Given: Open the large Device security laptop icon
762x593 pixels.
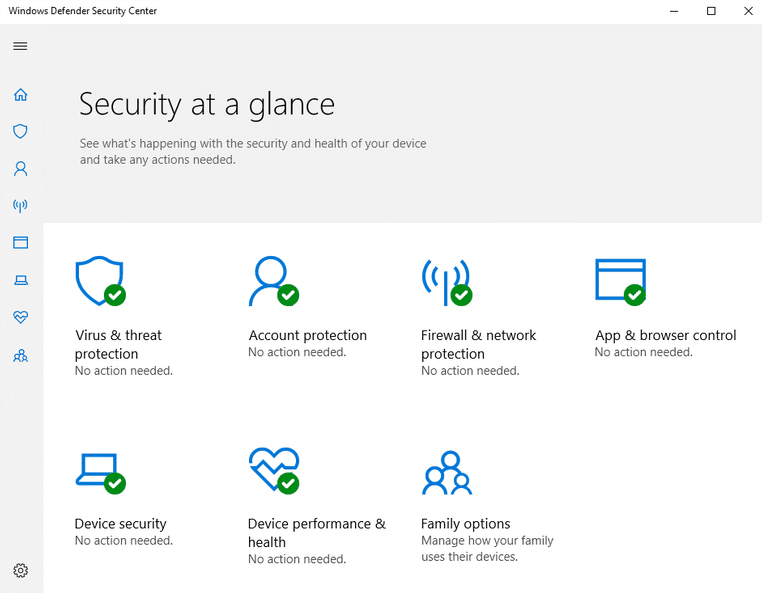Looking at the screenshot, I should tap(99, 470).
